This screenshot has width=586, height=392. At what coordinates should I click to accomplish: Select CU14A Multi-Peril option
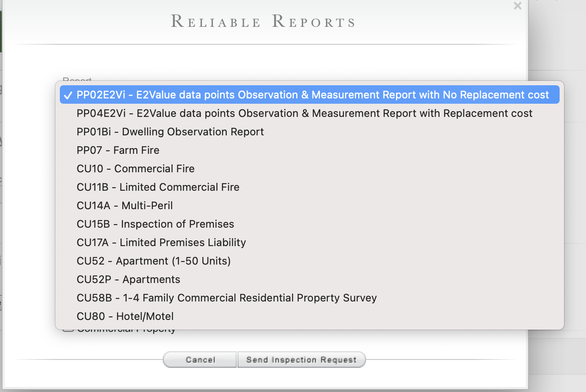click(309, 206)
